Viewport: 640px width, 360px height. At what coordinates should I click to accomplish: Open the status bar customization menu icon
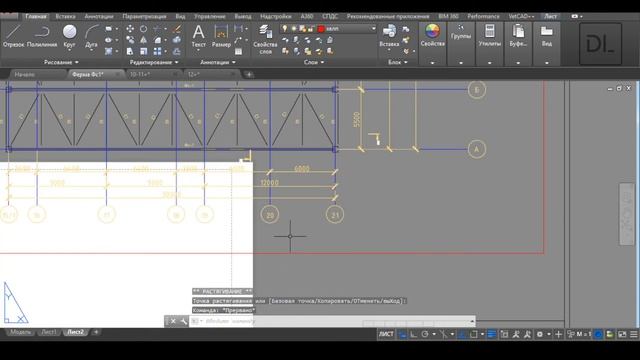coord(633,334)
